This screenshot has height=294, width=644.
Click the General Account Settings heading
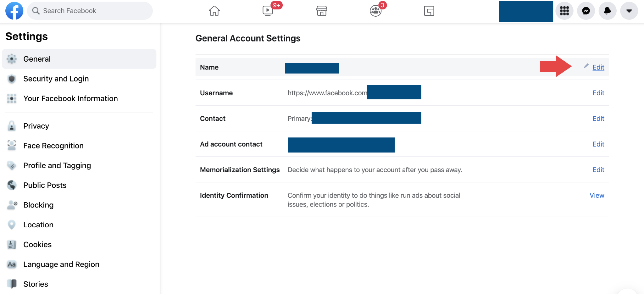[x=248, y=38]
